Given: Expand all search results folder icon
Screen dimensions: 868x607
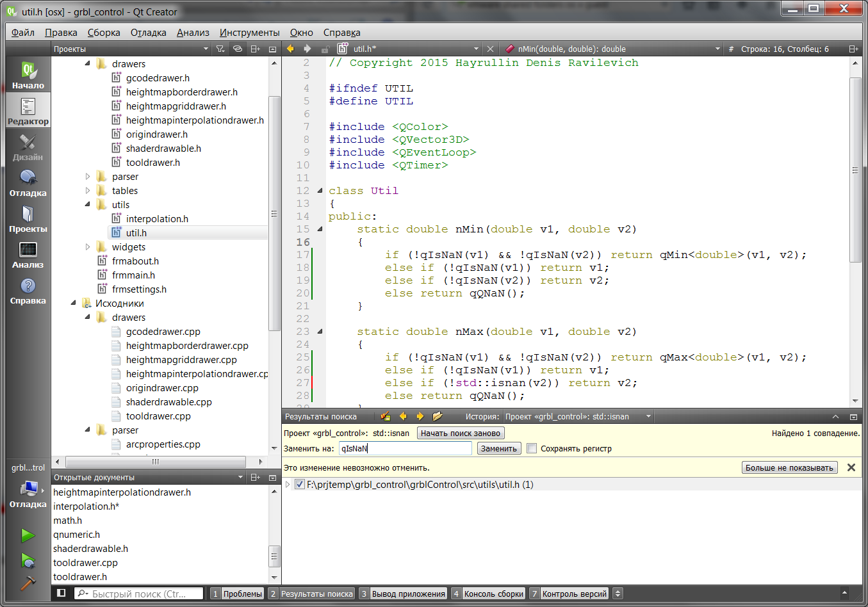Looking at the screenshot, I should pyautogui.click(x=438, y=416).
